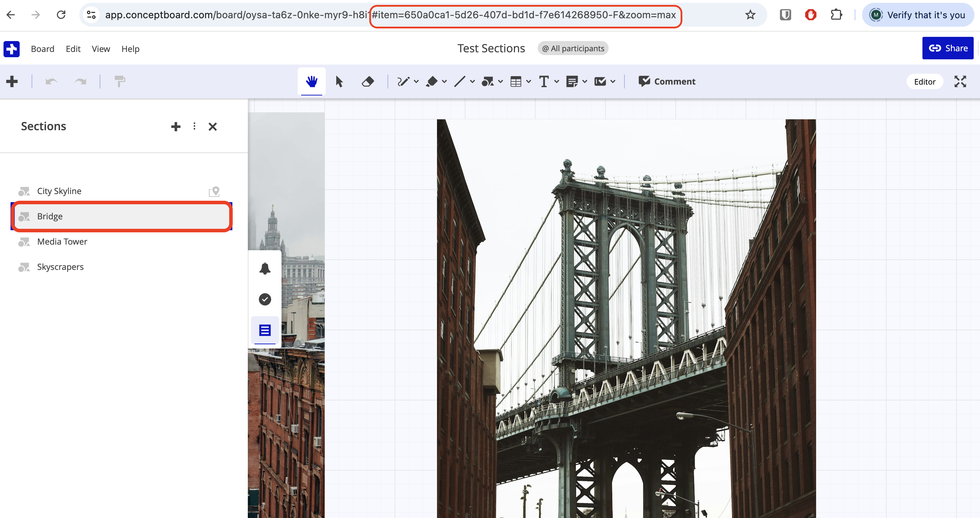
Task: Toggle the notifications bell panel
Action: pyautogui.click(x=265, y=268)
